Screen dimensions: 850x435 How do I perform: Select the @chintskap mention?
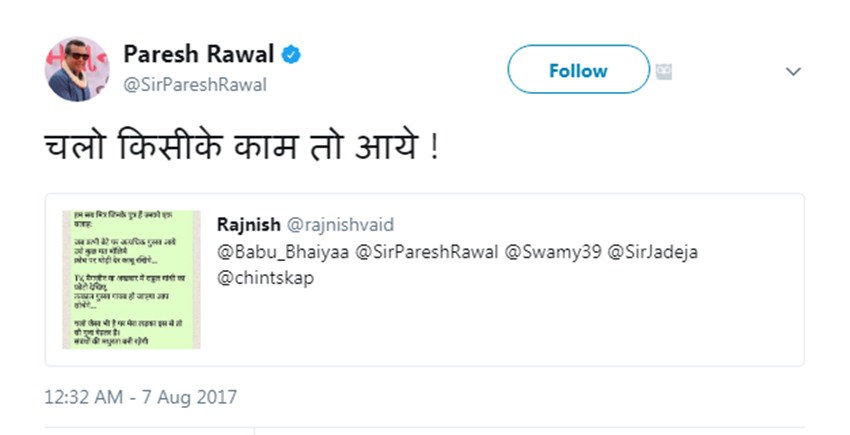coord(265,277)
